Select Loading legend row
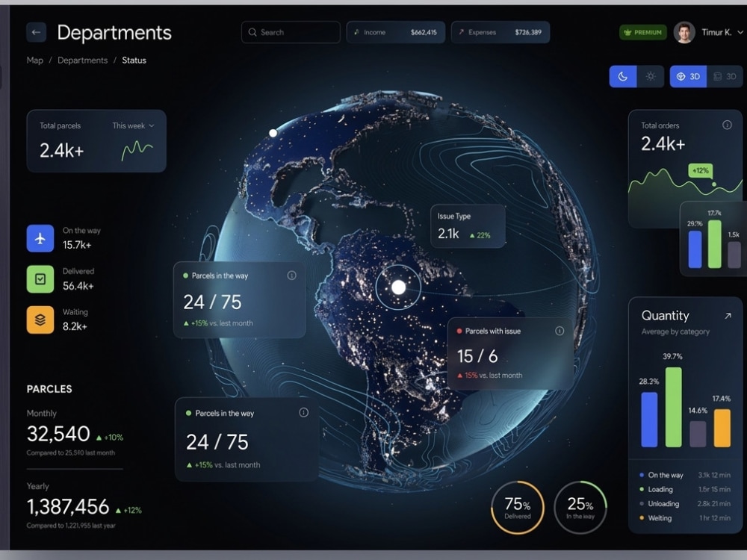Screen dimensions: 747x560 pos(684,489)
